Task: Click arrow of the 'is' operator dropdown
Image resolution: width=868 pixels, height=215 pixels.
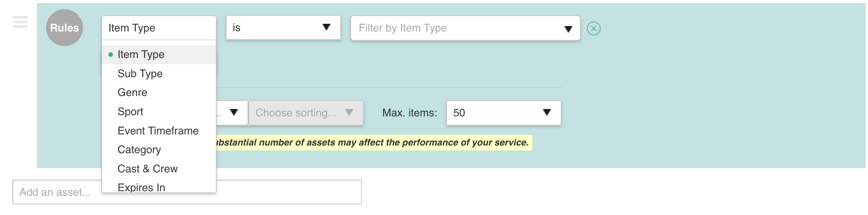Action: click(x=326, y=27)
